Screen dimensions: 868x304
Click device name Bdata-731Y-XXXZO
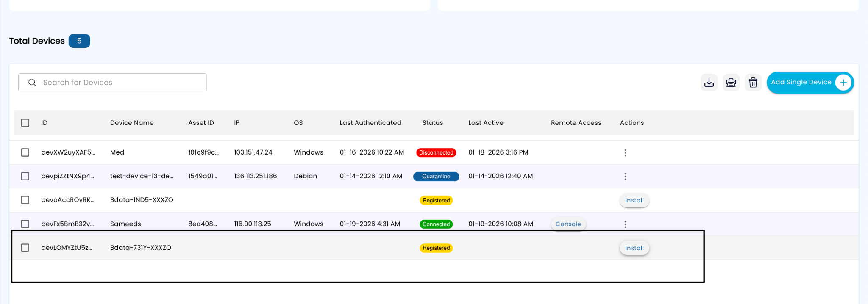(141, 248)
